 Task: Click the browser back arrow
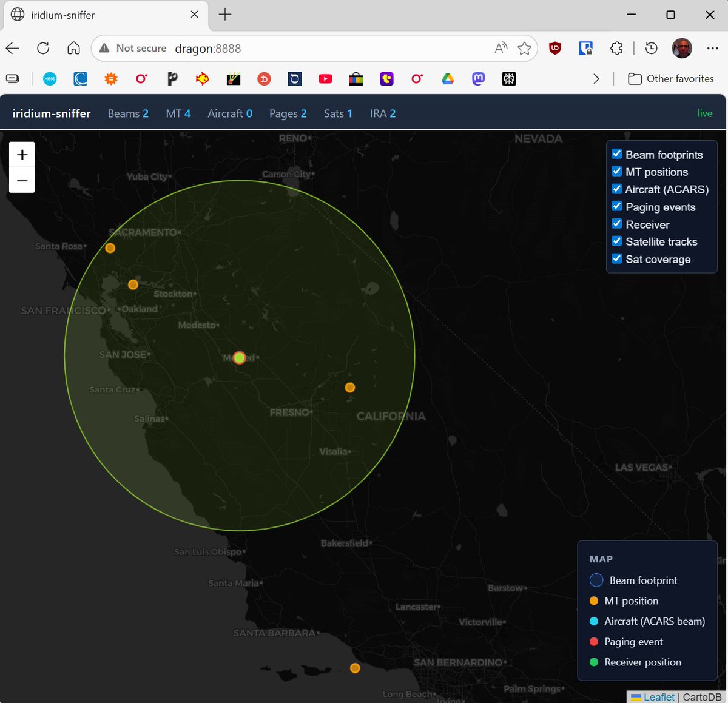coord(13,49)
